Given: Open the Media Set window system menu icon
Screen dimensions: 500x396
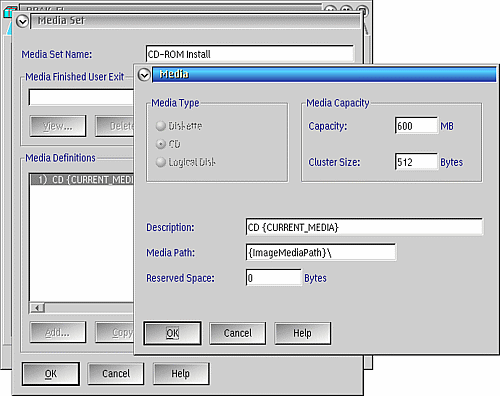Looking at the screenshot, I should point(22,22).
